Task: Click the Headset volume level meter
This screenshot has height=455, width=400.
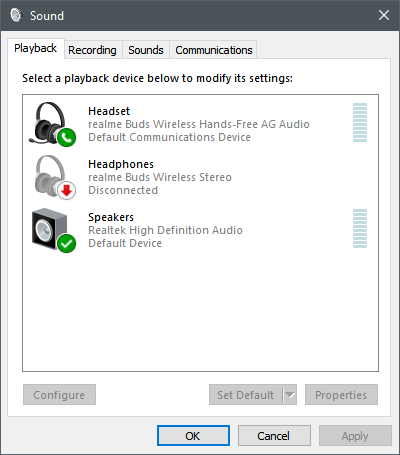Action: 360,122
